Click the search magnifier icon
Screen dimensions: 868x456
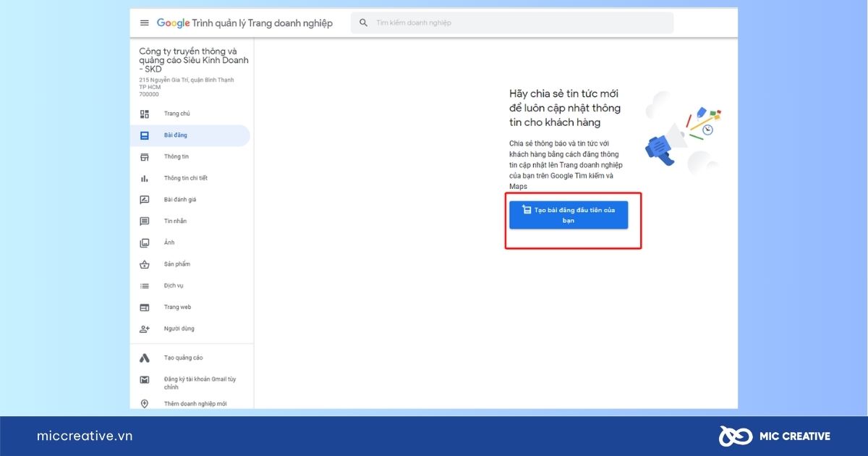(x=363, y=22)
